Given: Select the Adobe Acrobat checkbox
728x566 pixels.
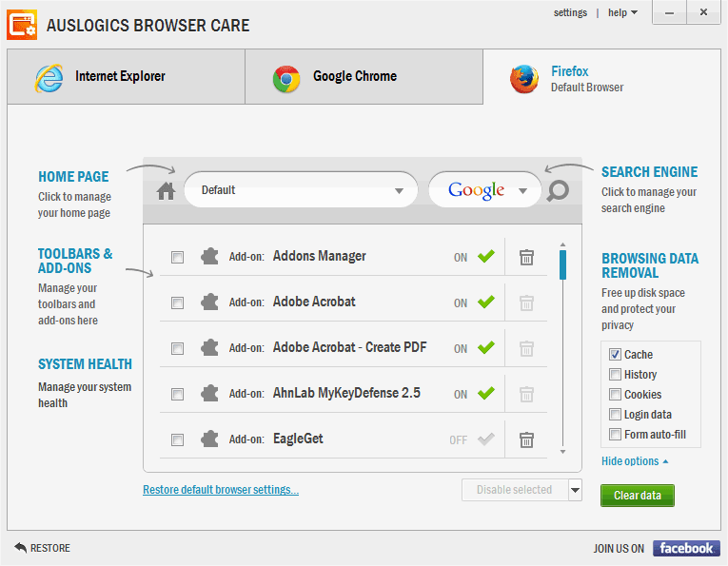Looking at the screenshot, I should 177,303.
